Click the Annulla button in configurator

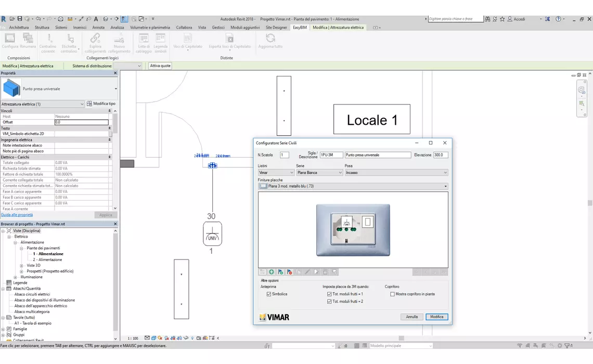coord(412,317)
